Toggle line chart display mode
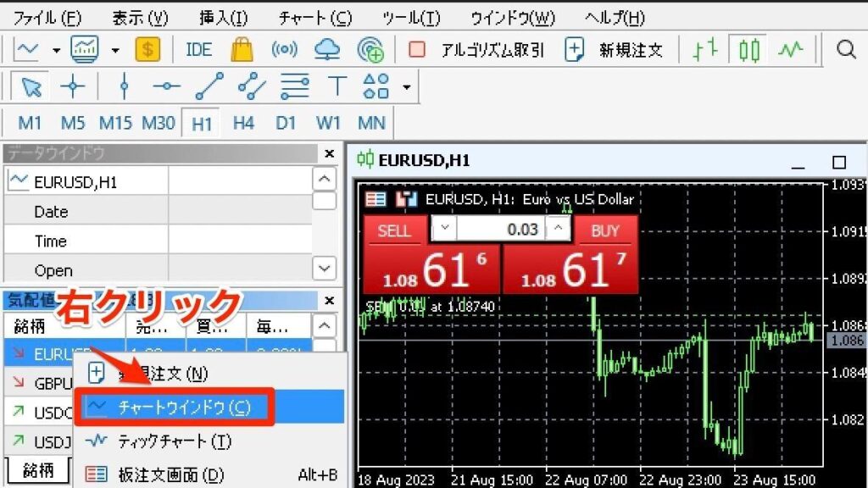This screenshot has height=488, width=868. pyautogui.click(x=790, y=49)
